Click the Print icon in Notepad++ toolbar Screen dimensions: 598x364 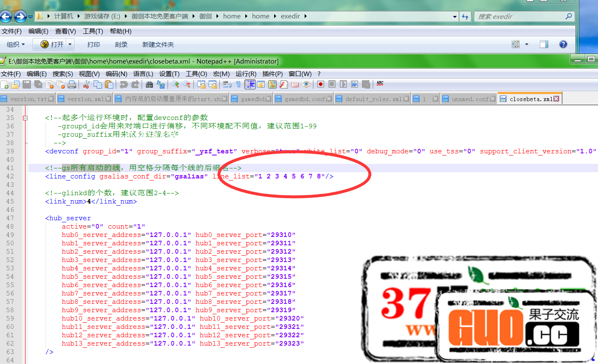72,84
